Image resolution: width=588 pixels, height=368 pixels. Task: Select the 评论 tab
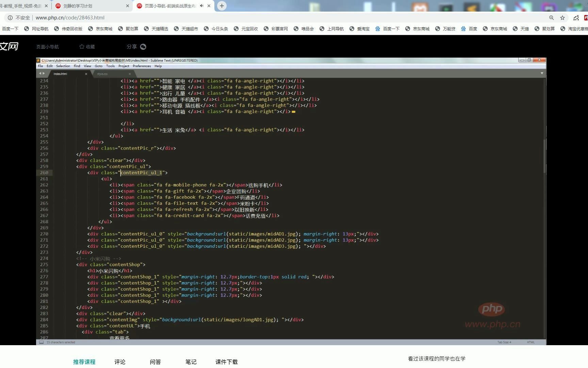(120, 362)
